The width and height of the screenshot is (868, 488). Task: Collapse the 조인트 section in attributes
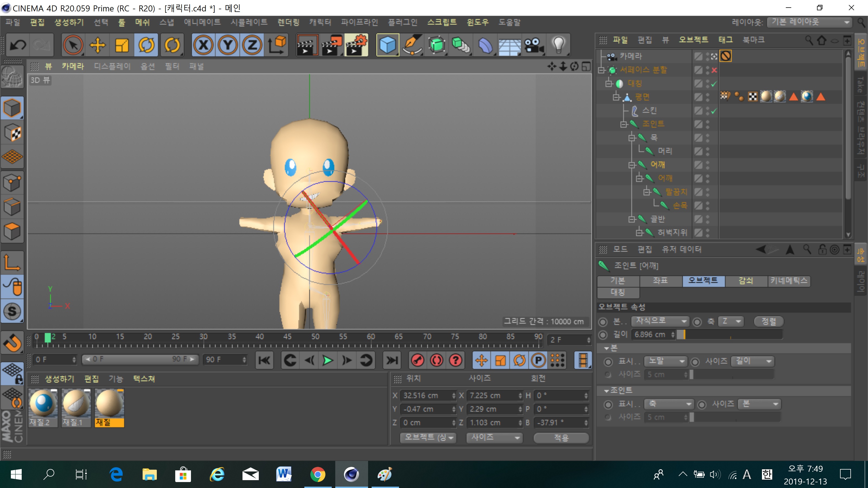[x=607, y=391]
